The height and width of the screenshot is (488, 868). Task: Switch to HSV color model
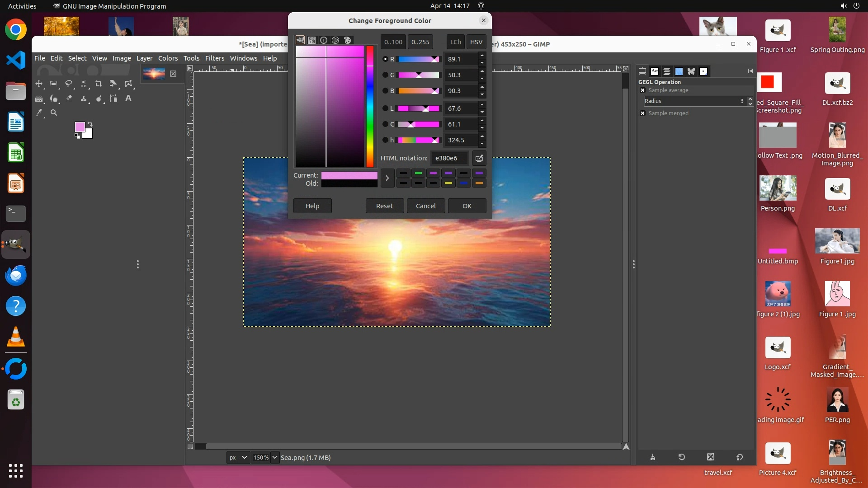[x=476, y=42]
